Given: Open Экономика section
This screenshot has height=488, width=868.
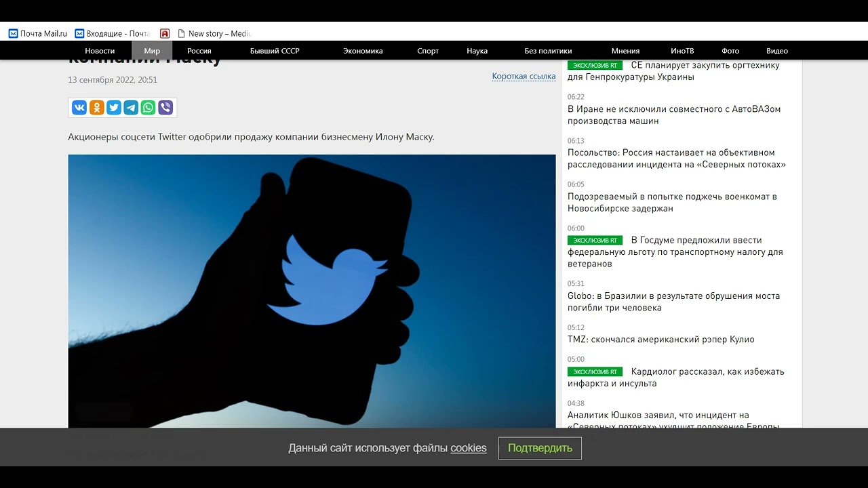Looking at the screenshot, I should tap(363, 51).
